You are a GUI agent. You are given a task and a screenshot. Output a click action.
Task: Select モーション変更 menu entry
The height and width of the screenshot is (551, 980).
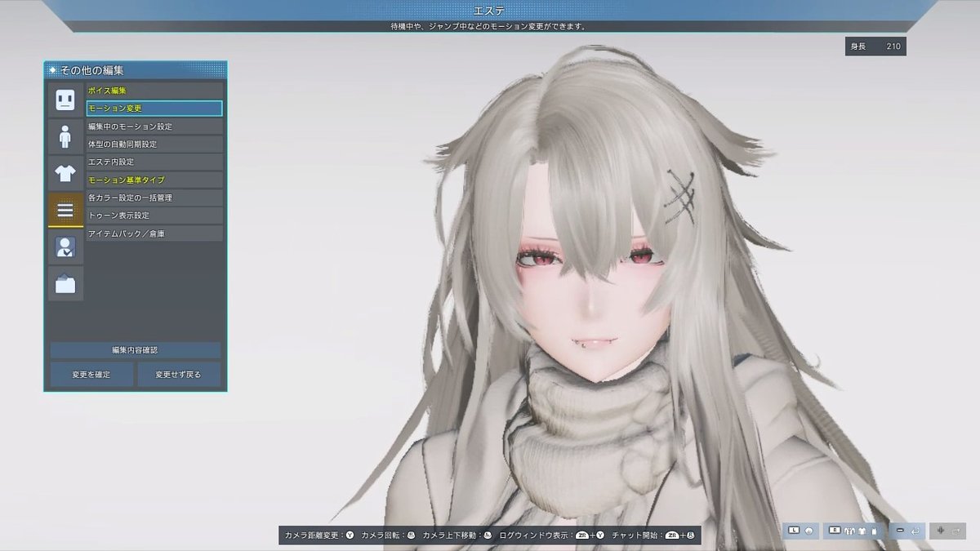click(x=154, y=108)
